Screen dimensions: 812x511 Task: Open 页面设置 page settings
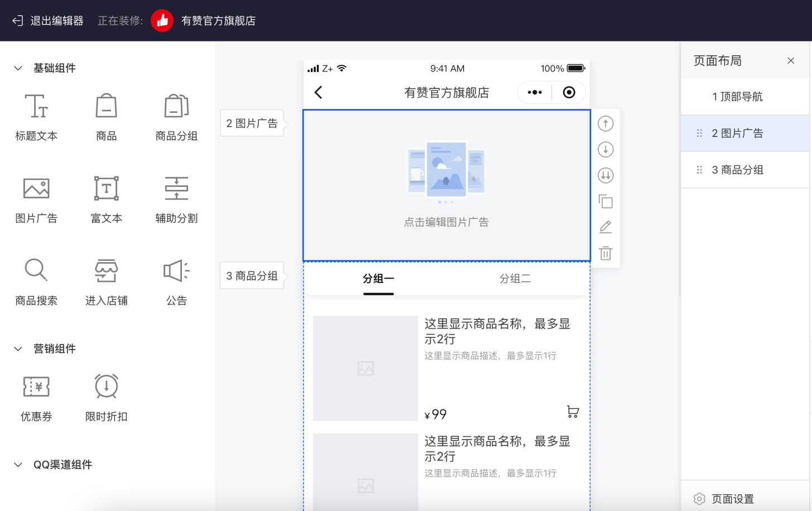click(733, 499)
